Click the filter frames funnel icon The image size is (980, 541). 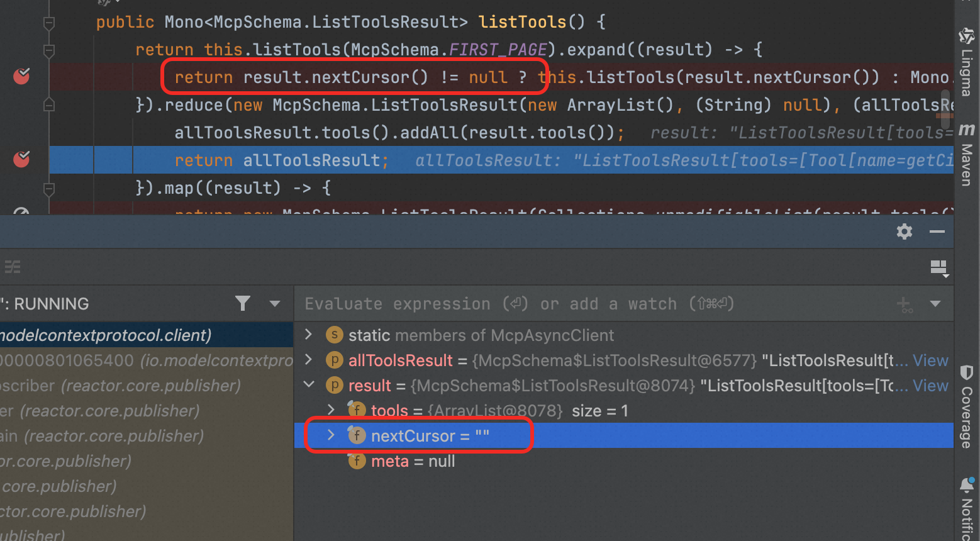[x=243, y=304]
